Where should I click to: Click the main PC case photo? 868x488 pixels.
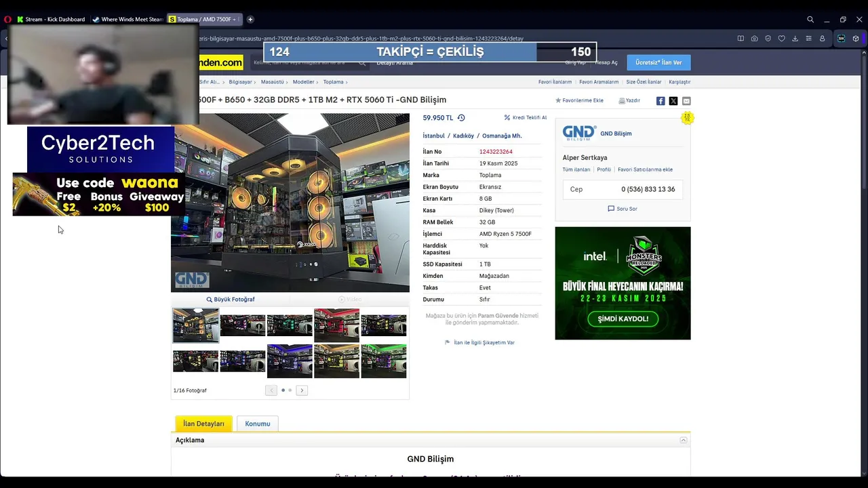[290, 203]
